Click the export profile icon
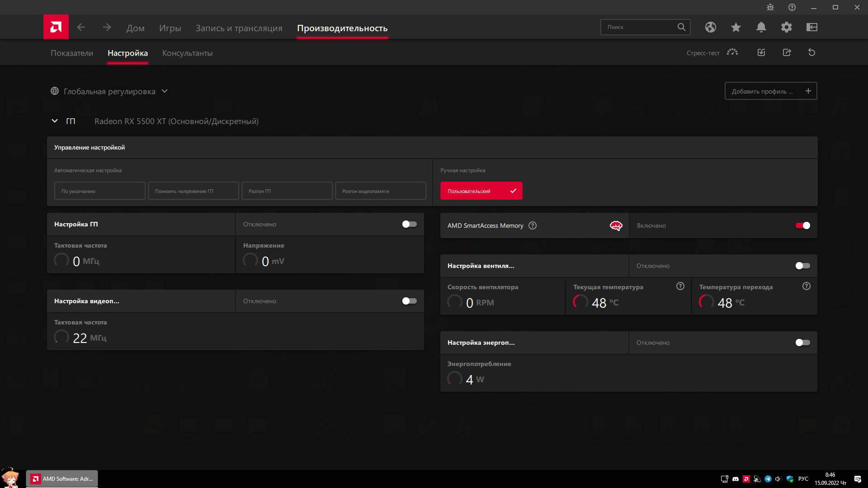The width and height of the screenshot is (868, 488). 787,52
